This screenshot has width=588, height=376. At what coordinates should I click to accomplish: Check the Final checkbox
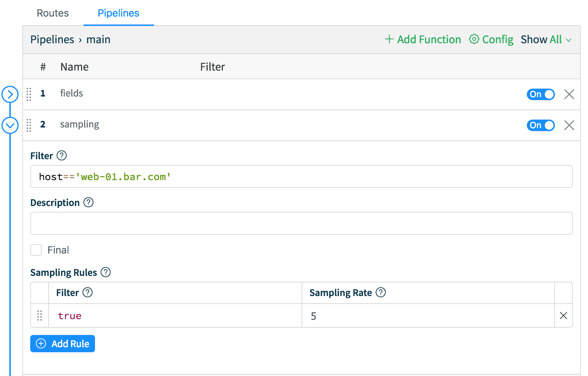pos(36,250)
